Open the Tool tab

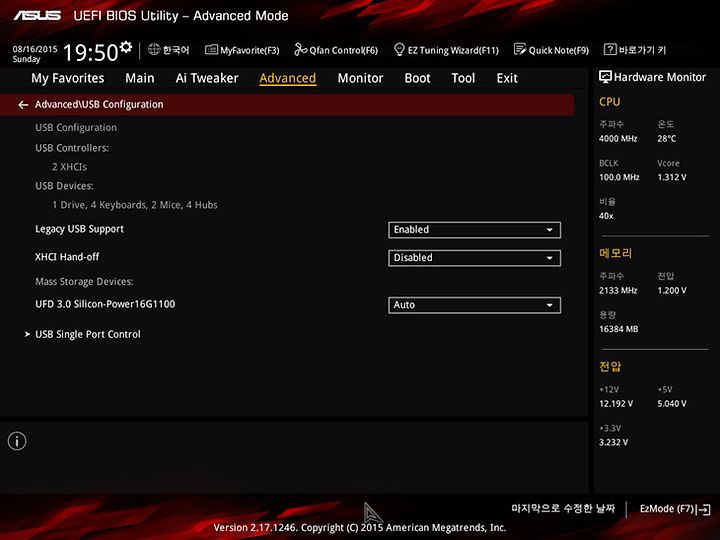tap(463, 78)
